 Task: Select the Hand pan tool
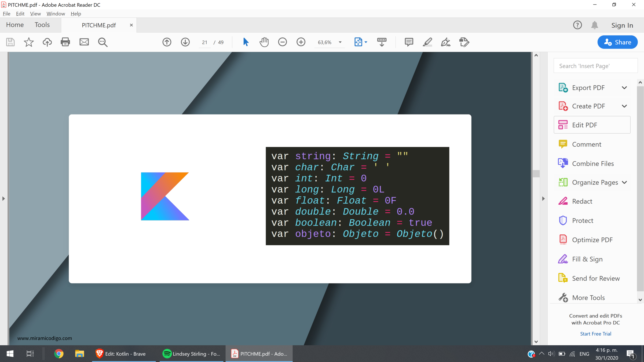pos(264,42)
